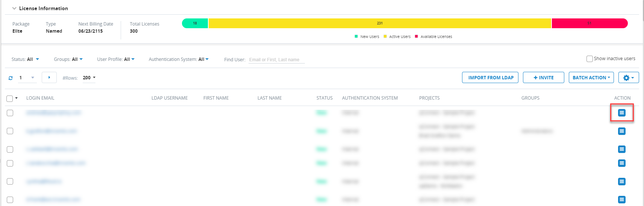Sort by LOGIN EMAIL column header
The width and height of the screenshot is (644, 206).
pos(40,98)
